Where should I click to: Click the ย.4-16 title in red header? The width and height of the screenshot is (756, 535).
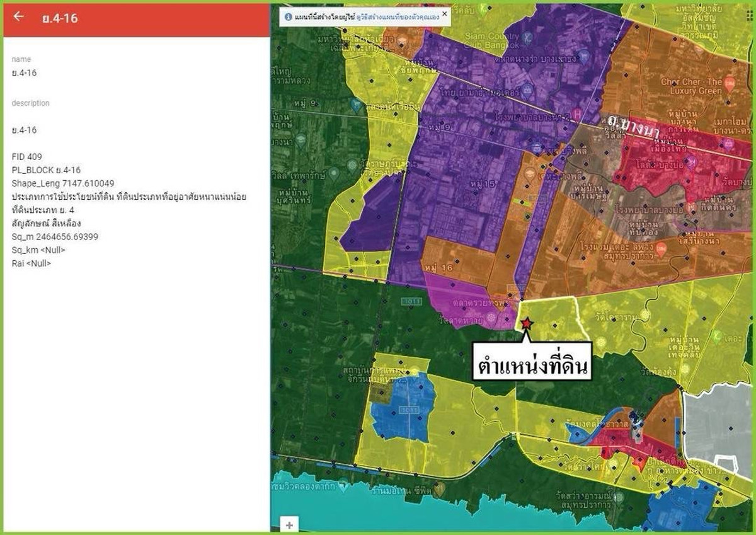(60, 18)
